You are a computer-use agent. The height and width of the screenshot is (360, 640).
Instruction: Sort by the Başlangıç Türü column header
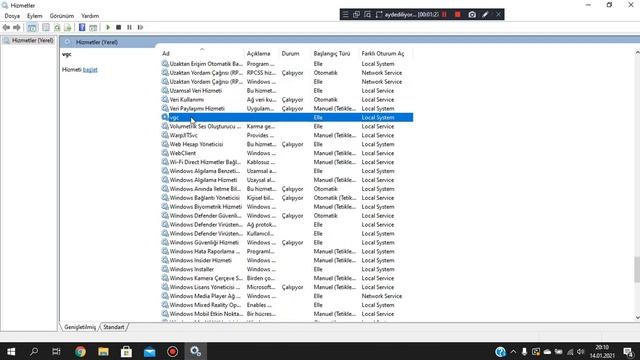pyautogui.click(x=335, y=53)
